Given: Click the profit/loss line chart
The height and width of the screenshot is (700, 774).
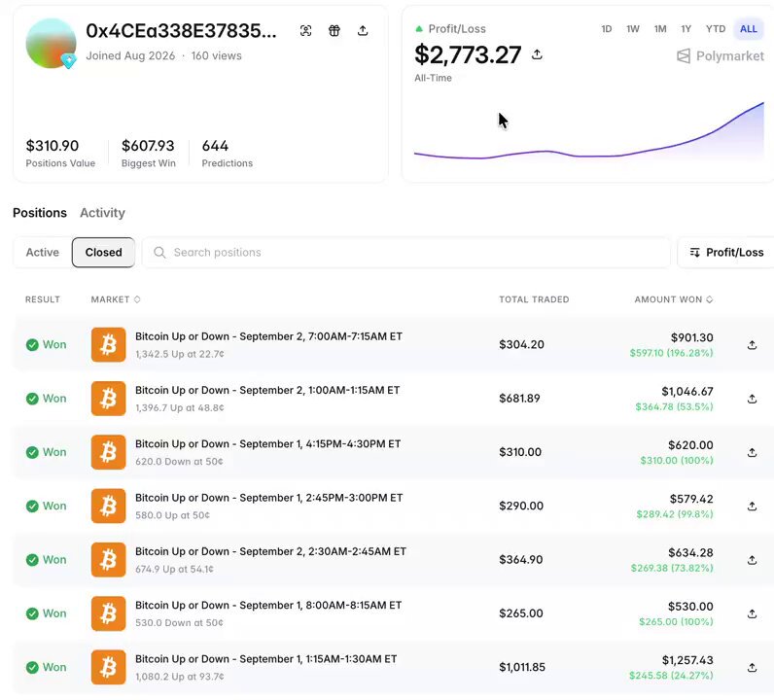Looking at the screenshot, I should (589, 131).
